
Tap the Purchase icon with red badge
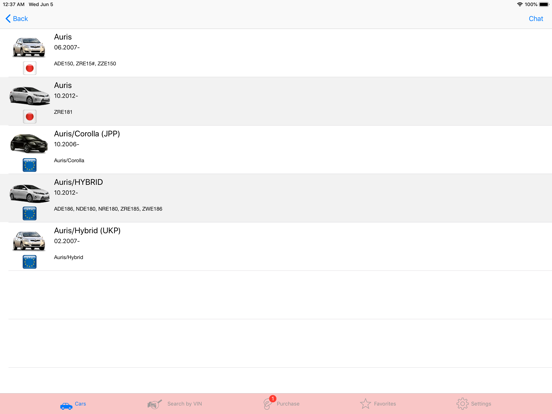pos(269,403)
